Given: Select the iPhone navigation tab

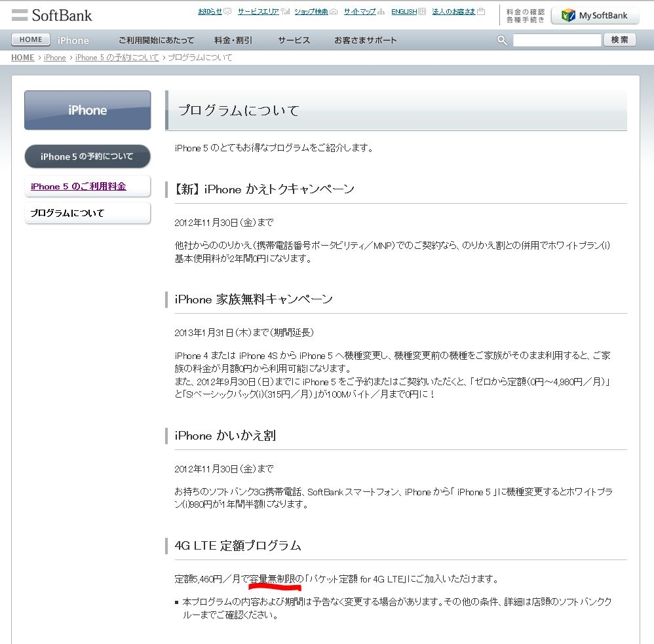Looking at the screenshot, I should (x=73, y=41).
